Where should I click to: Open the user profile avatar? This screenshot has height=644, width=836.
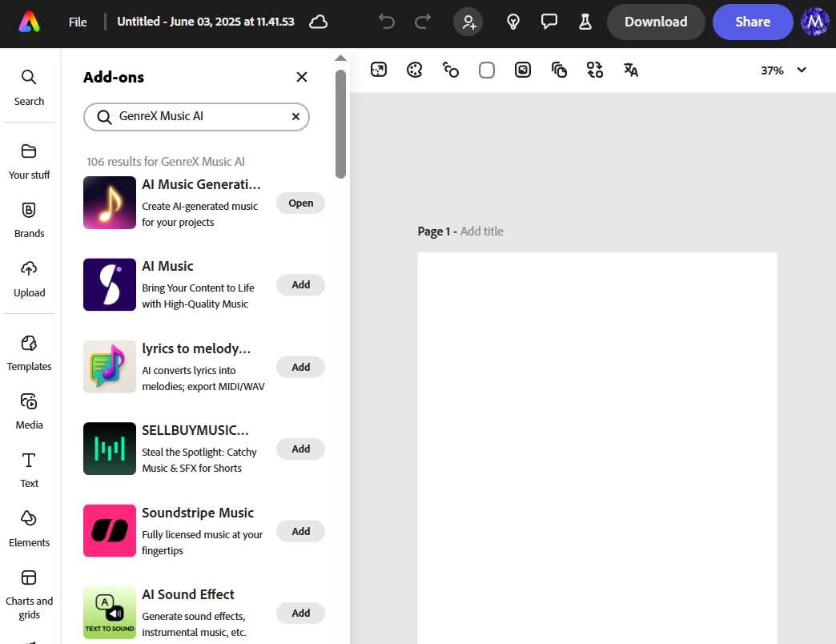814,22
